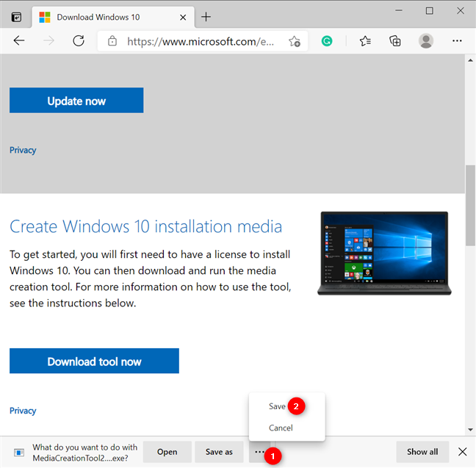Click the Download Windows 10 tab title
This screenshot has height=468, width=476.
pyautogui.click(x=98, y=18)
